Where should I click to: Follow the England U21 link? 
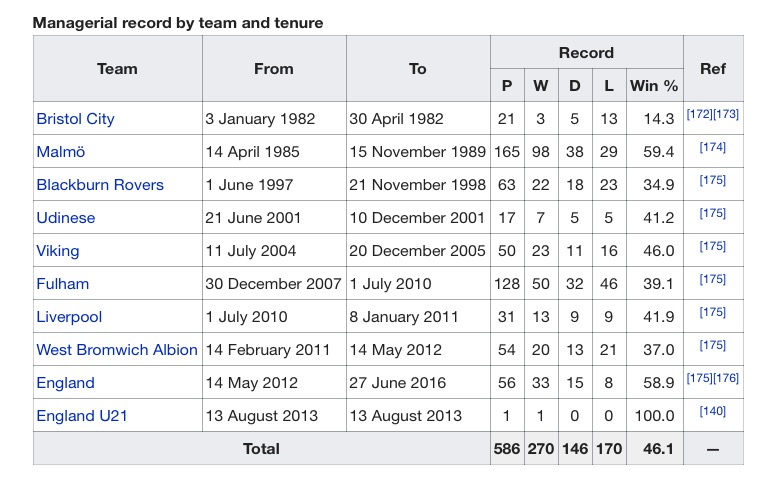coord(80,416)
